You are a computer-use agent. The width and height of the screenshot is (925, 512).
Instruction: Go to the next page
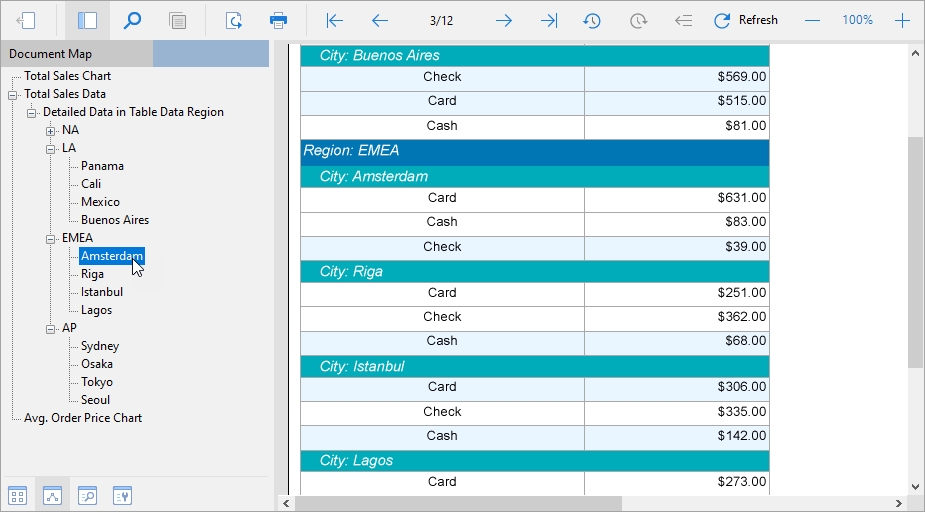point(504,21)
